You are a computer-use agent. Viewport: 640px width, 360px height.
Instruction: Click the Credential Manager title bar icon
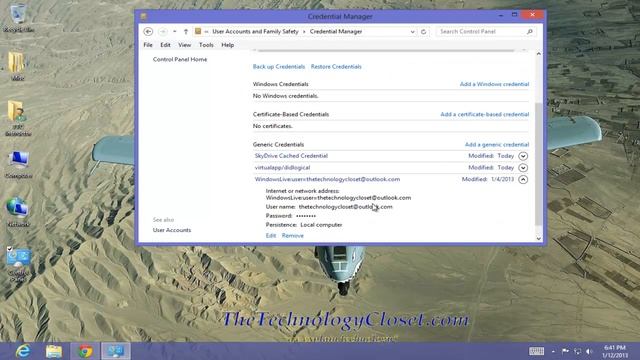(x=143, y=16)
